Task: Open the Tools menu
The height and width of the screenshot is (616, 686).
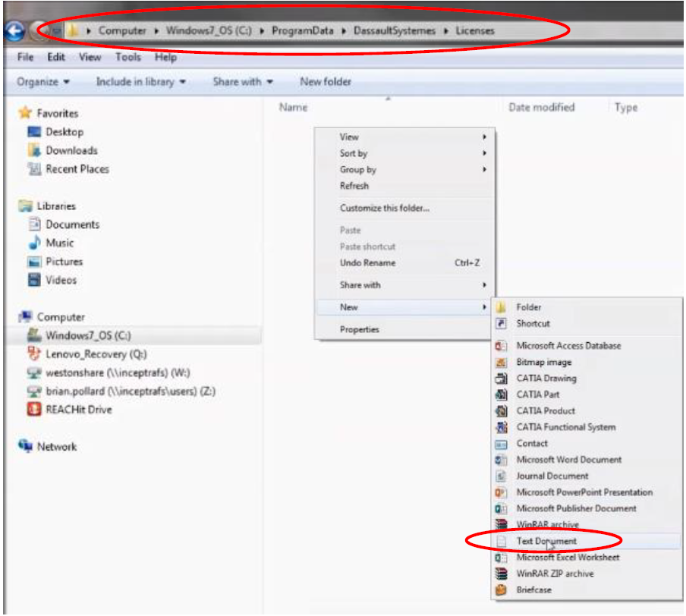Action: [x=128, y=57]
